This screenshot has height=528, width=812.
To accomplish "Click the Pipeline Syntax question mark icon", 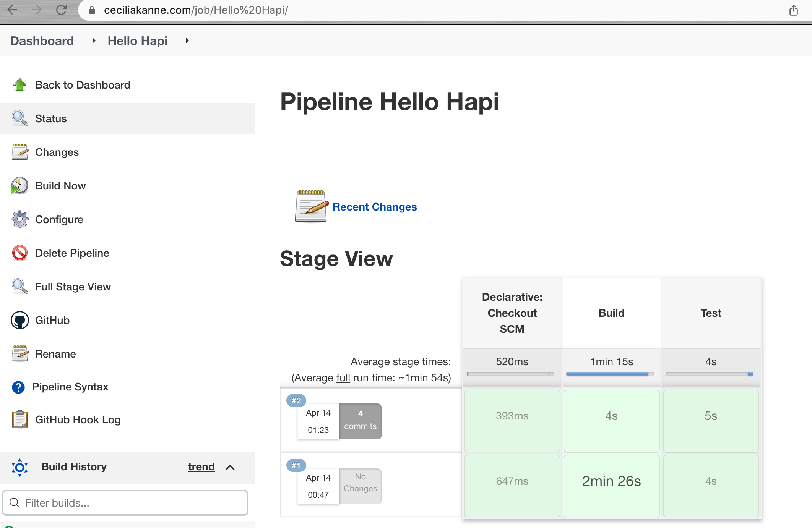I will [18, 387].
